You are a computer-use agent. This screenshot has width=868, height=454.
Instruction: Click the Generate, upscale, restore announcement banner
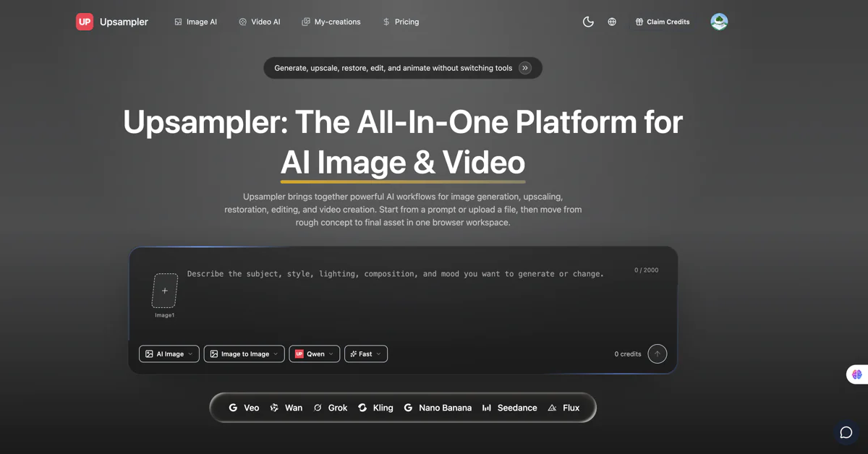point(403,68)
